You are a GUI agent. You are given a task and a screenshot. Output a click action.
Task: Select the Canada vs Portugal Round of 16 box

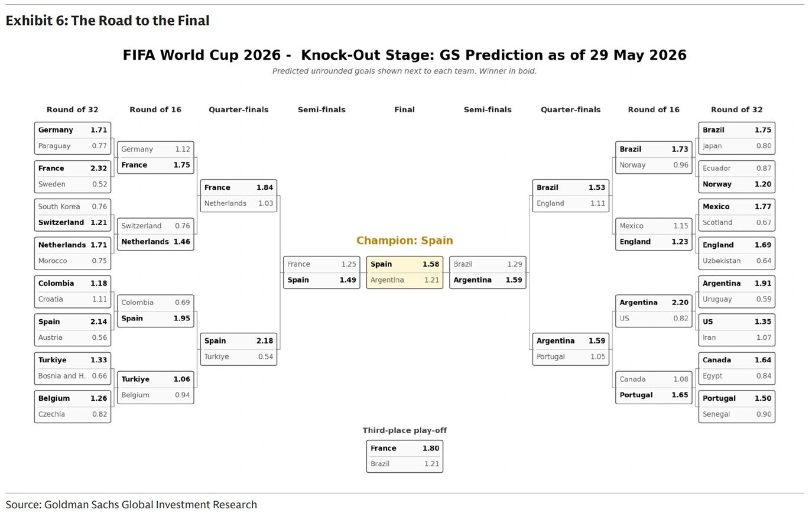(x=654, y=387)
